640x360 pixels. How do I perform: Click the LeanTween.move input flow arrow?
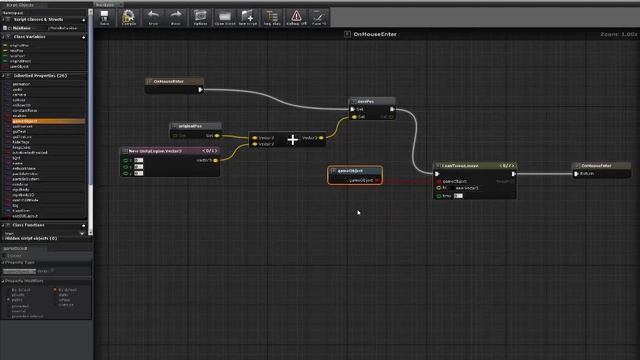[437, 174]
